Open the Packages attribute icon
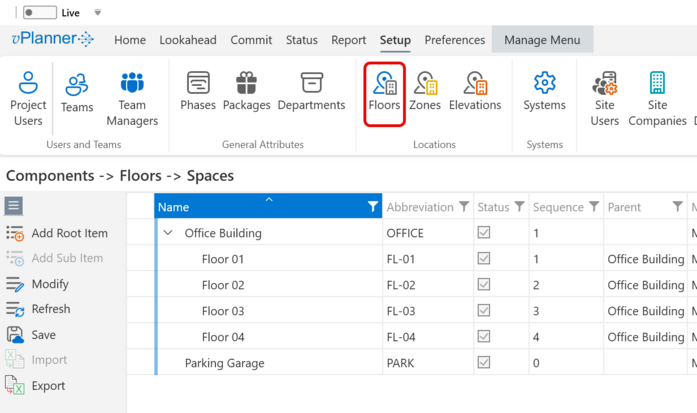 pos(247,91)
